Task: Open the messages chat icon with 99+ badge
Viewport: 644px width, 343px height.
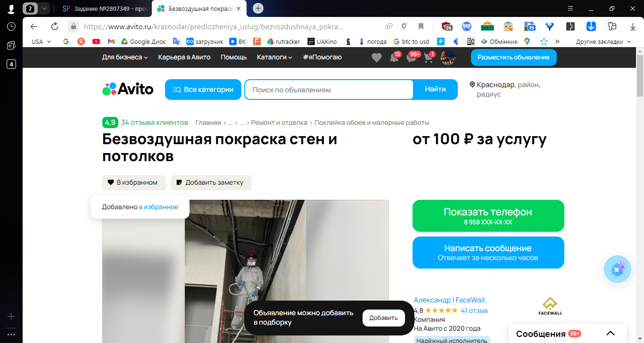Action: [x=412, y=57]
